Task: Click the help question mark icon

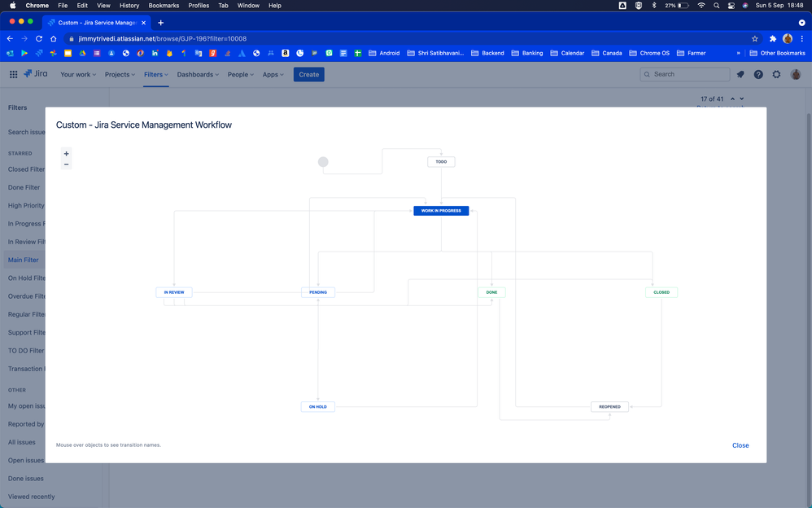Action: coord(758,73)
